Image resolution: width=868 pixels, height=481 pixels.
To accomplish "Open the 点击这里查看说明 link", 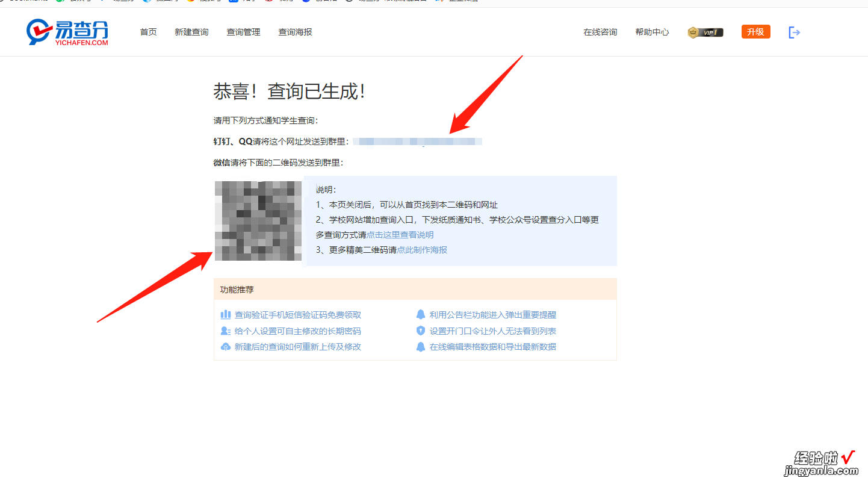I will pyautogui.click(x=400, y=235).
